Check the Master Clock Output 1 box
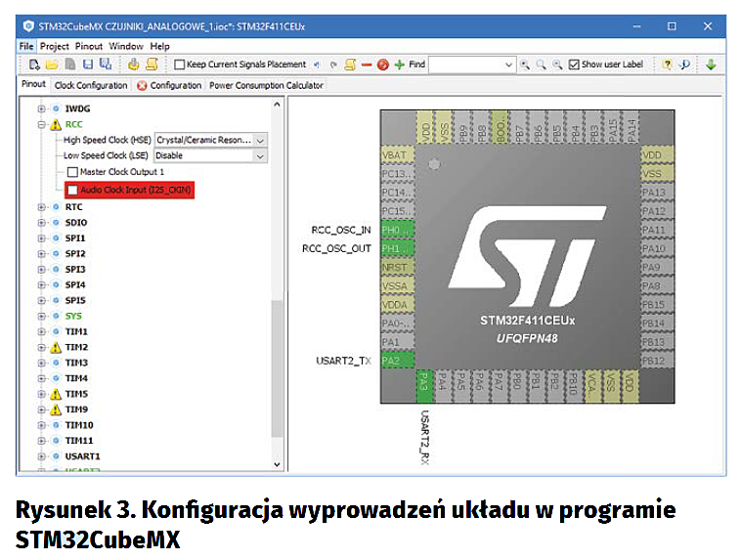 pyautogui.click(x=72, y=172)
